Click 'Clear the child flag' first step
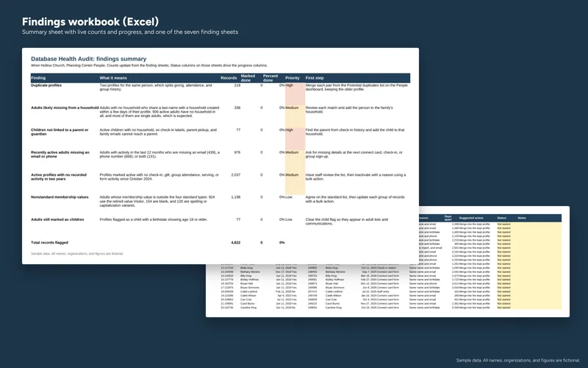This screenshot has width=588, height=368. tap(347, 222)
